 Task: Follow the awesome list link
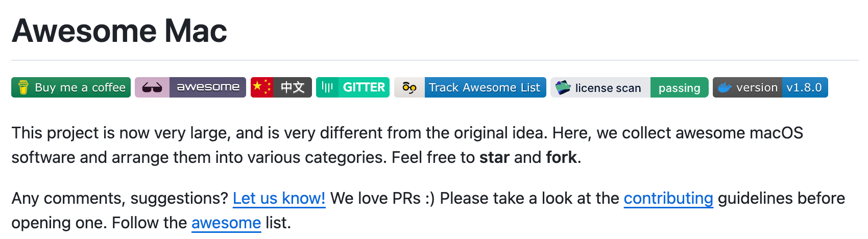click(x=226, y=223)
